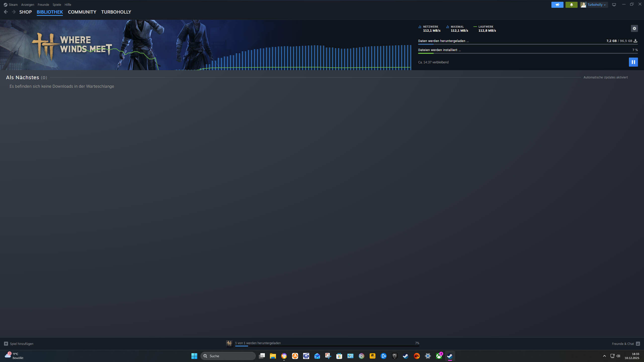The image size is (644, 362).
Task: Toggle Automatische Updates setting
Action: point(605,77)
